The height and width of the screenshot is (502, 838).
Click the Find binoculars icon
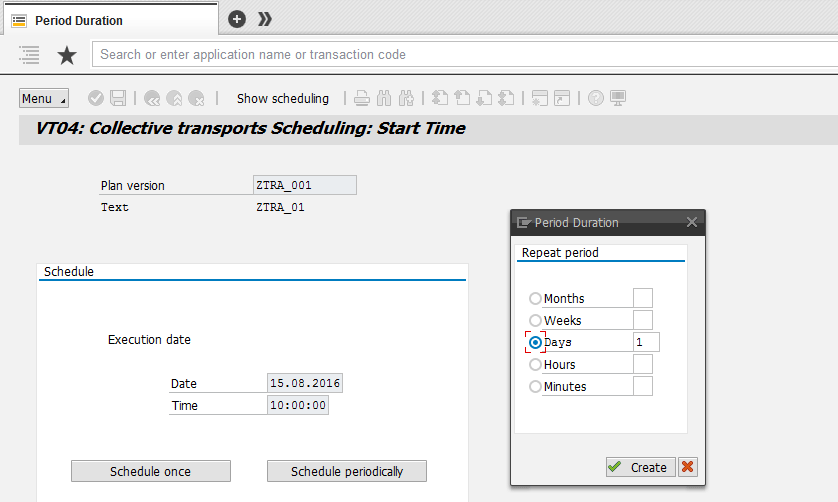coord(385,98)
